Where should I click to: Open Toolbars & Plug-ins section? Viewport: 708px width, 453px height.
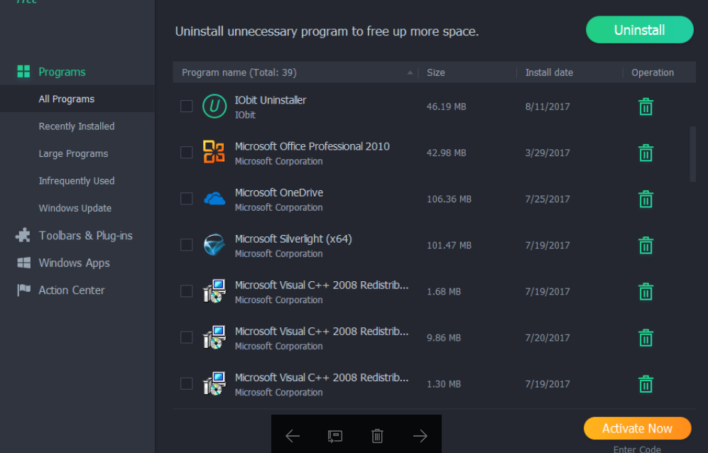(x=85, y=235)
